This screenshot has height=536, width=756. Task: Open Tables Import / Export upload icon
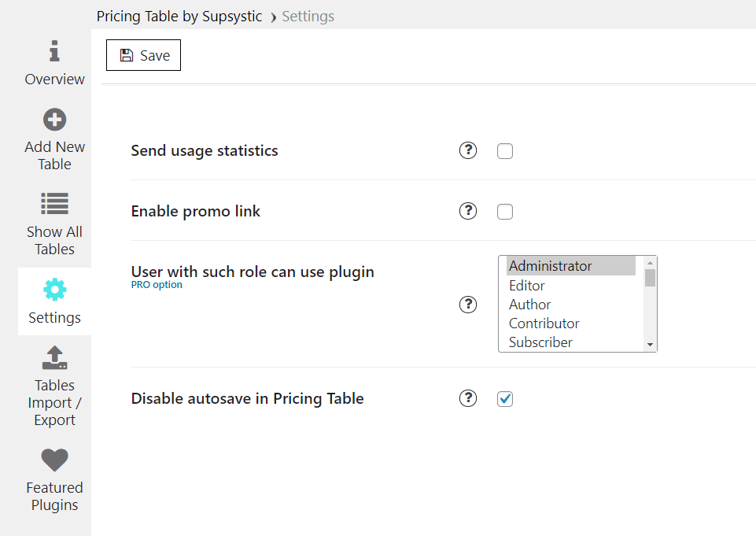click(x=54, y=358)
